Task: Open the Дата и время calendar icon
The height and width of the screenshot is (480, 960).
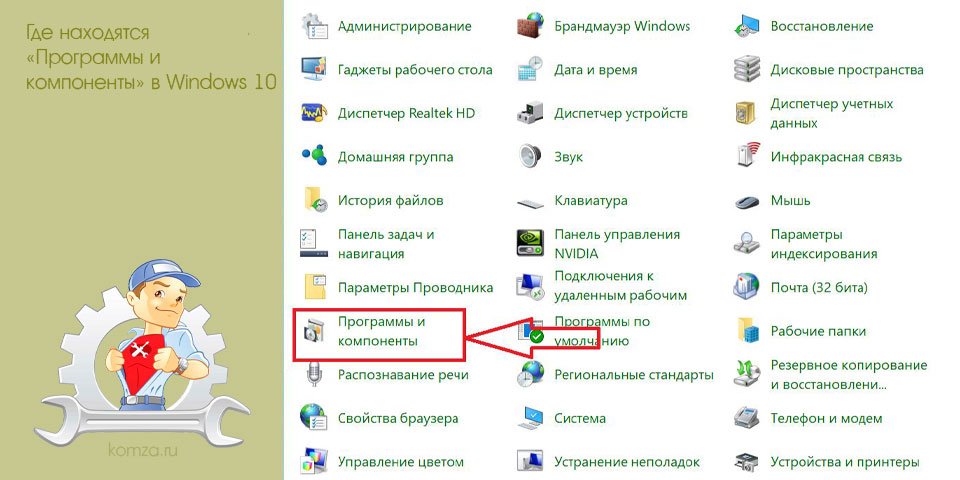Action: [x=530, y=69]
